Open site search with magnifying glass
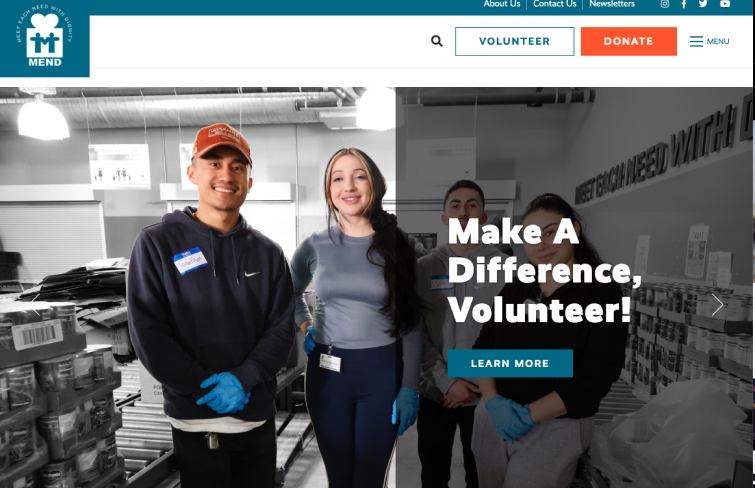The image size is (755, 488). click(437, 41)
